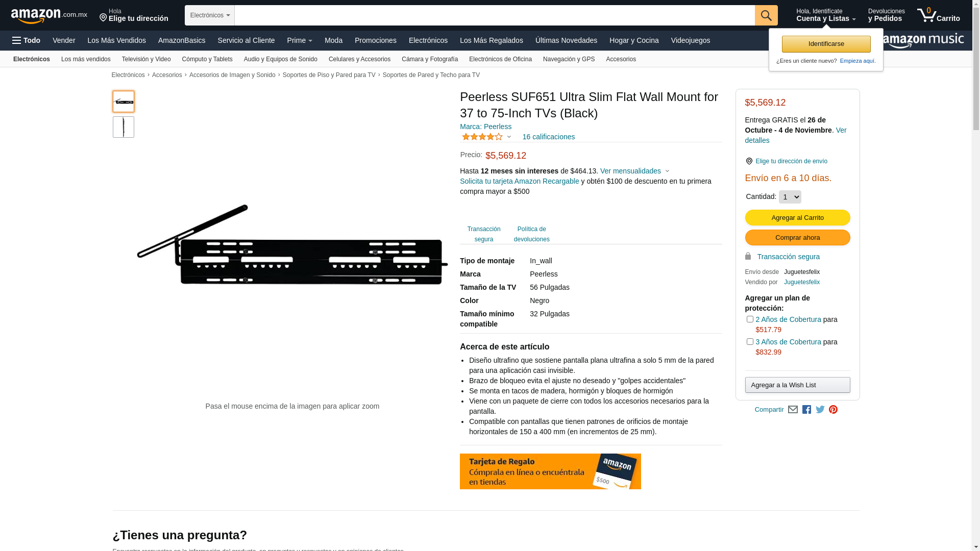Image resolution: width=980 pixels, height=551 pixels.
Task: Open the Electrónicos search category dropdown
Action: point(210,15)
